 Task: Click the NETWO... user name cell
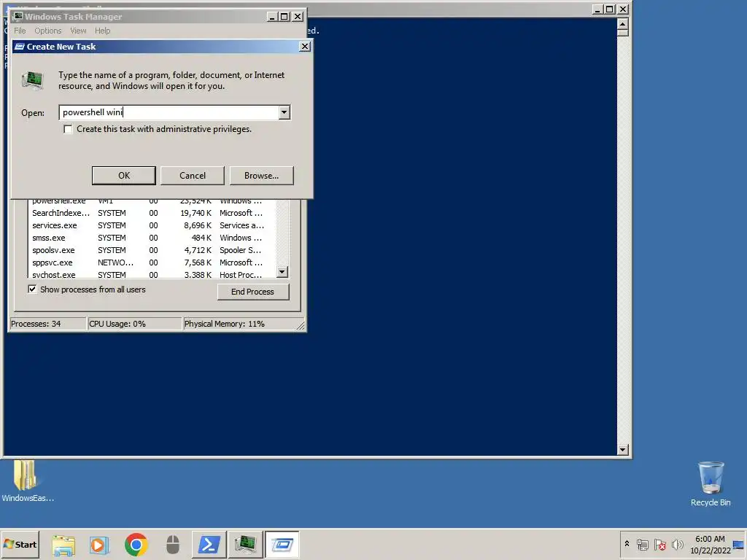pos(116,262)
